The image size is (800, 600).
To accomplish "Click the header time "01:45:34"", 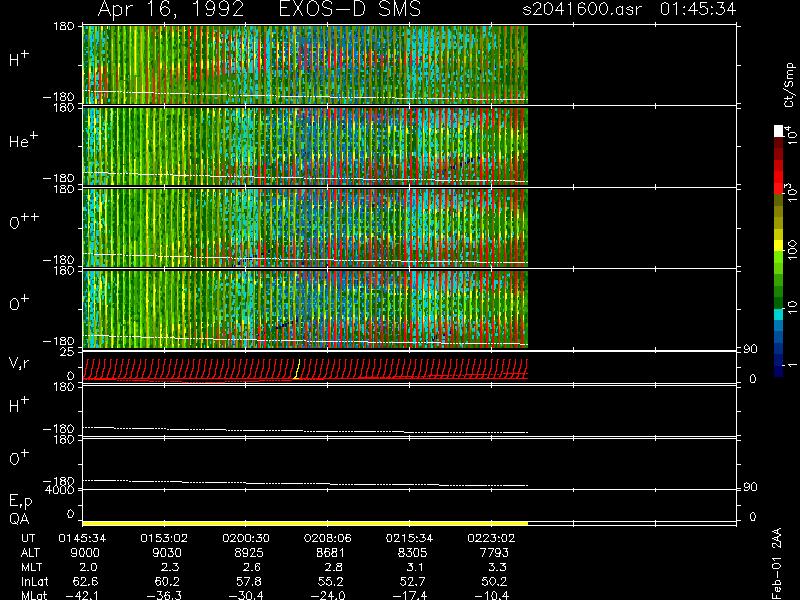I will click(x=698, y=9).
